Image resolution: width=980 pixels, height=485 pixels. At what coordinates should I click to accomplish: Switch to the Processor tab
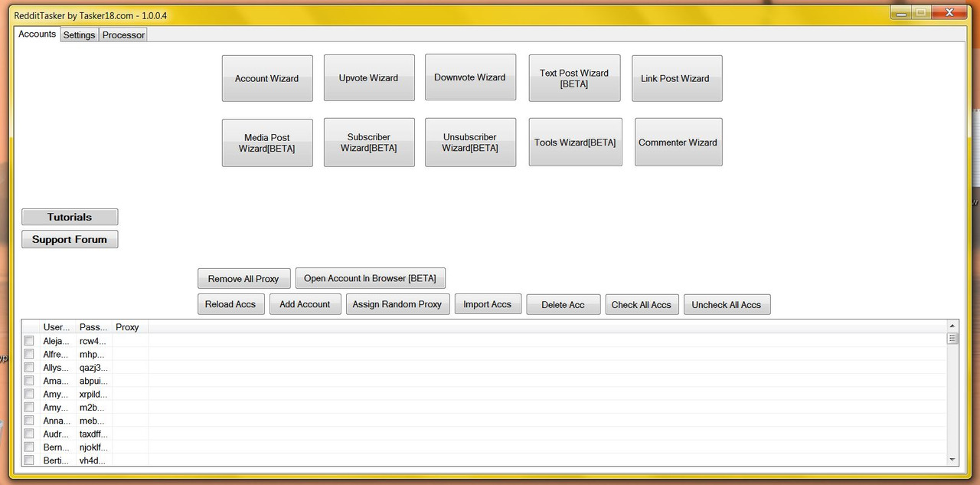[x=123, y=34]
